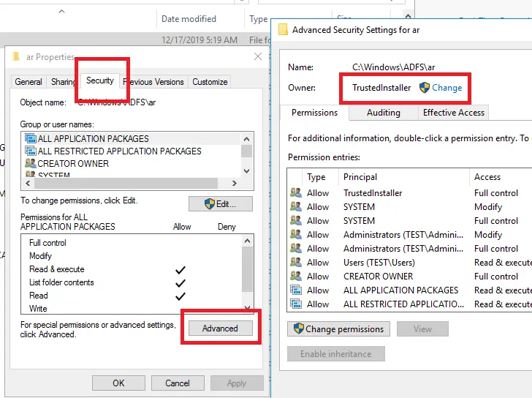532x398 pixels.
Task: Click the folder icon in Advanced Security title
Action: pos(283,29)
